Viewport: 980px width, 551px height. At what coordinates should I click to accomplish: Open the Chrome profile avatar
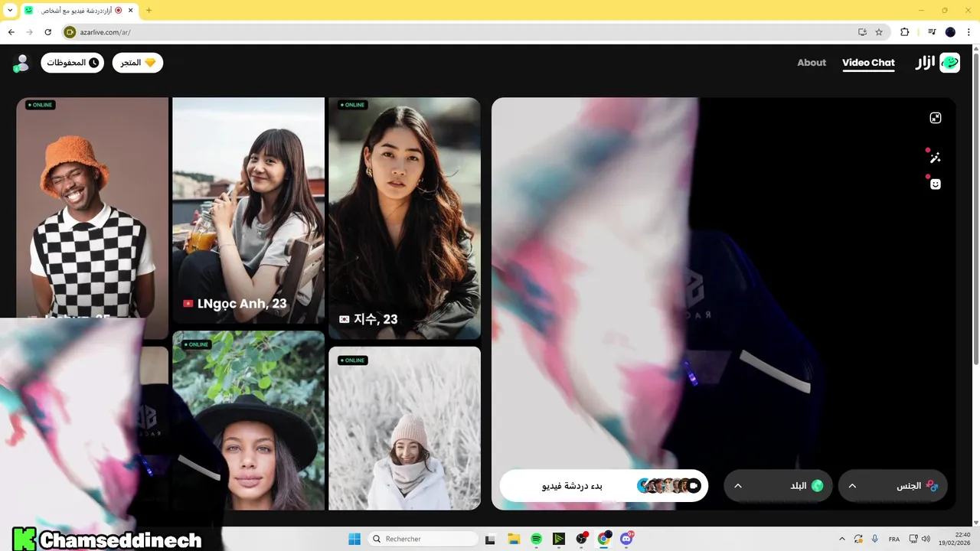(950, 32)
